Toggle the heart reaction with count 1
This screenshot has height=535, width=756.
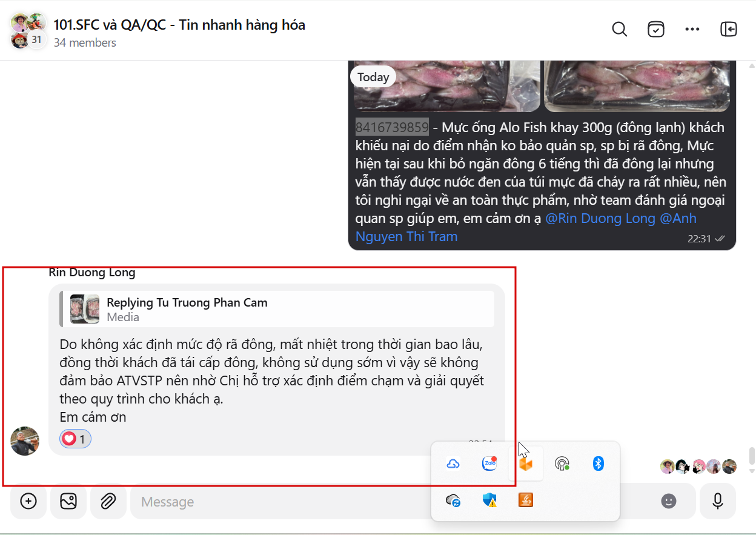pyautogui.click(x=75, y=439)
